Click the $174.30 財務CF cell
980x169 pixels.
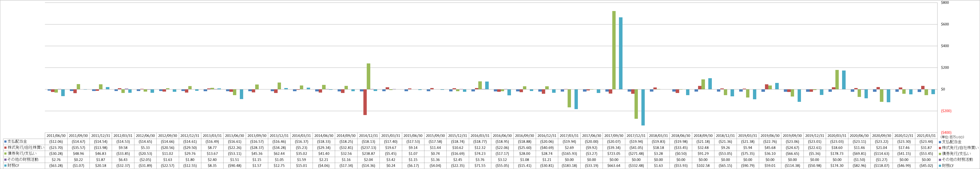(x=837, y=166)
